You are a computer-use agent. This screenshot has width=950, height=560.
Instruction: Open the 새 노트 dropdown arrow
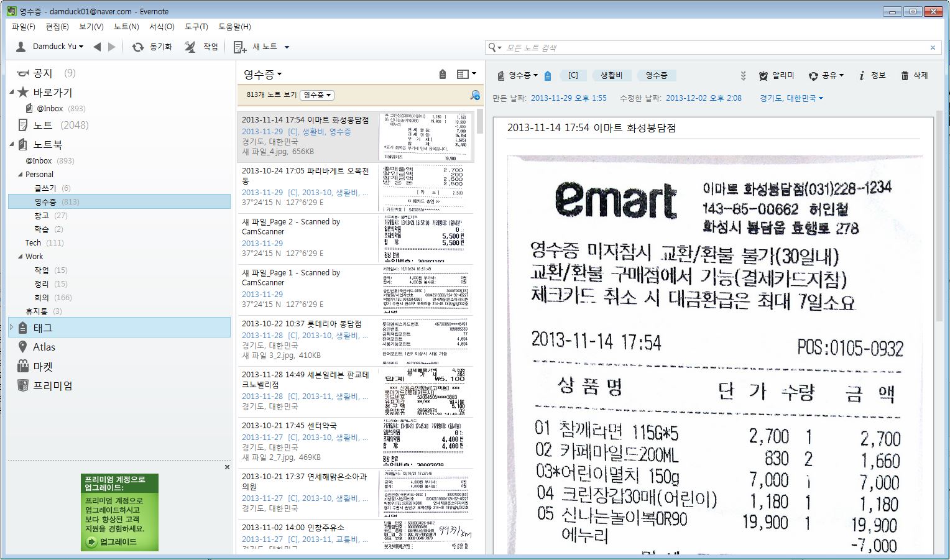287,47
